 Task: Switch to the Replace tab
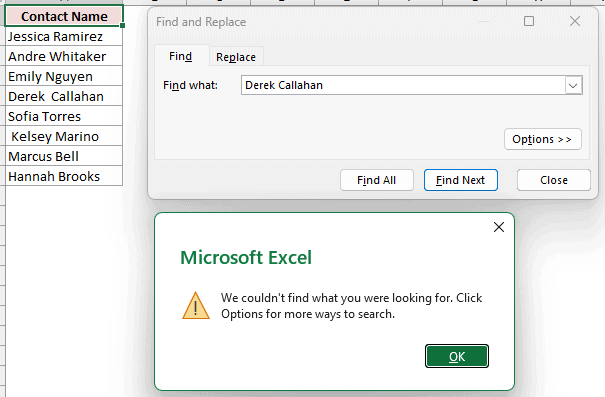click(x=236, y=57)
